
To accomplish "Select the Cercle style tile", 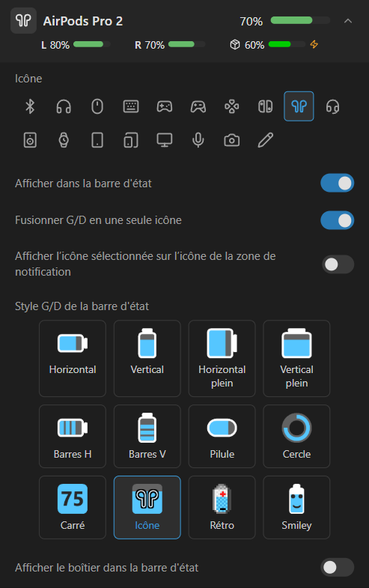I will point(296,436).
